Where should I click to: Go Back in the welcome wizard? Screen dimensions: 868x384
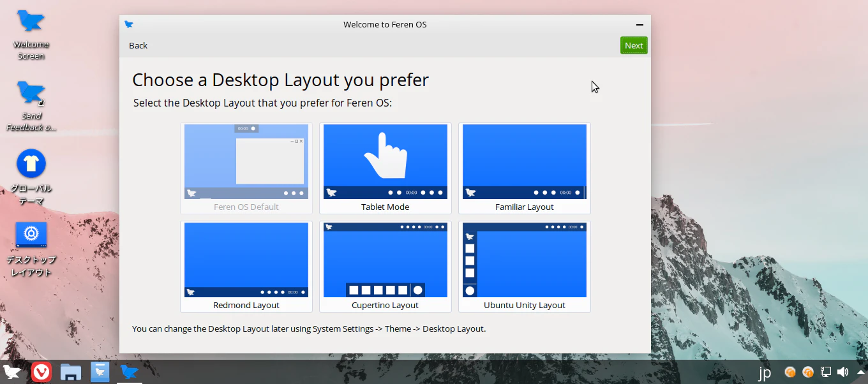[138, 45]
